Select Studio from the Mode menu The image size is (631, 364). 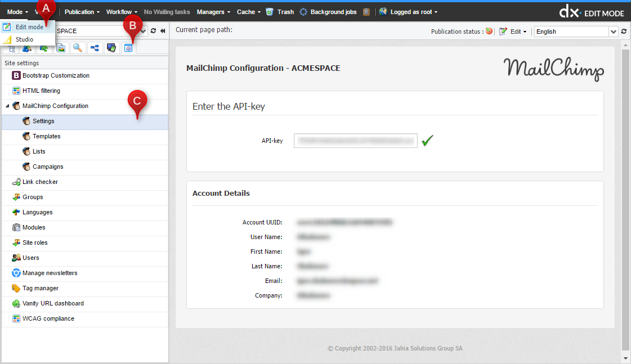(24, 39)
